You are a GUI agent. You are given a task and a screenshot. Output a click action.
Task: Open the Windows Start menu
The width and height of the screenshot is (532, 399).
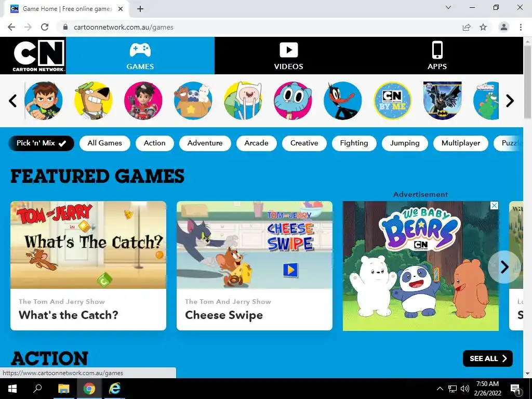click(x=12, y=389)
